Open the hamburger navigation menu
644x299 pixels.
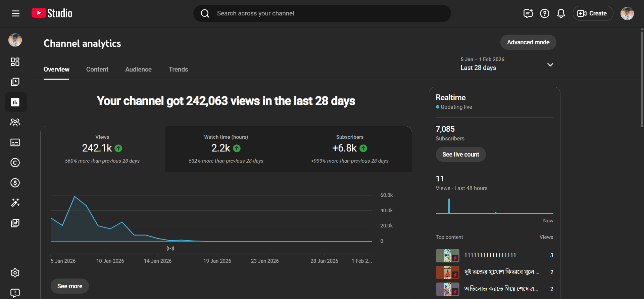click(x=16, y=13)
